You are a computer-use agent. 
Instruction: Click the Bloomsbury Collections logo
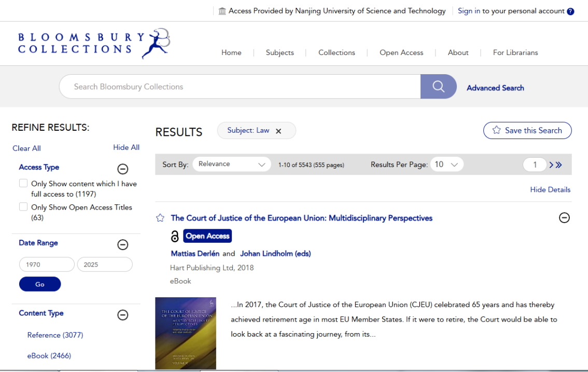pos(94,43)
